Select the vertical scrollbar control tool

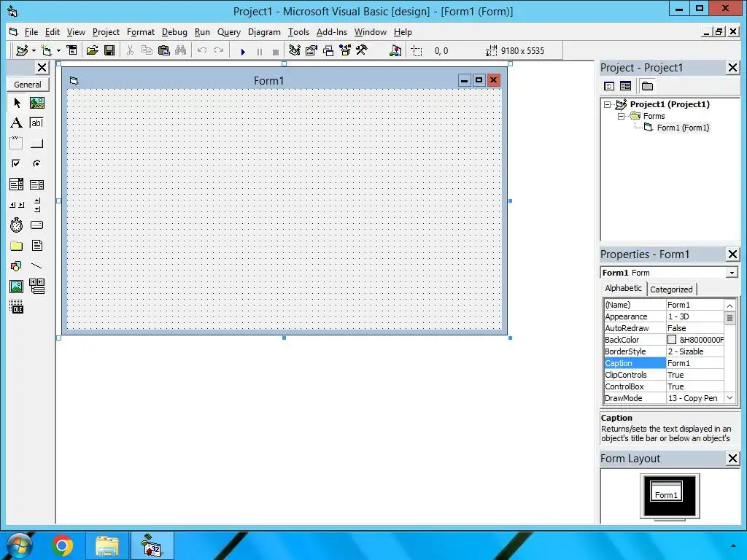click(x=36, y=205)
